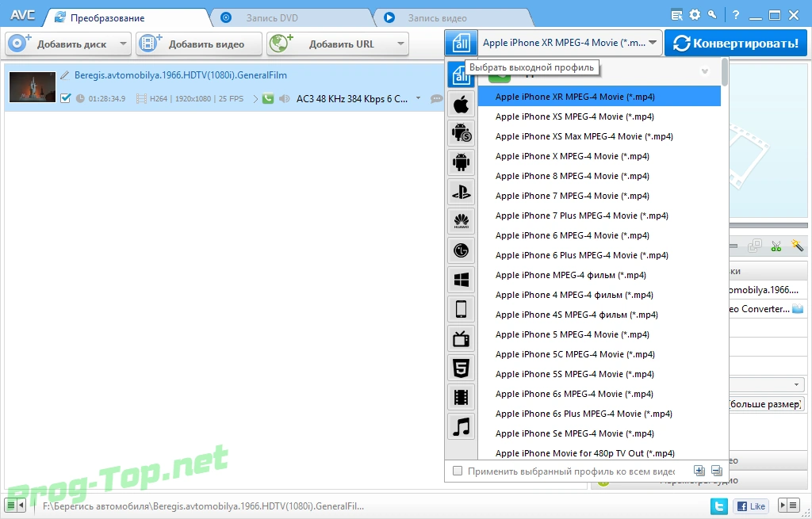Select the audio files music-note category icon
812x519 pixels.
click(461, 427)
